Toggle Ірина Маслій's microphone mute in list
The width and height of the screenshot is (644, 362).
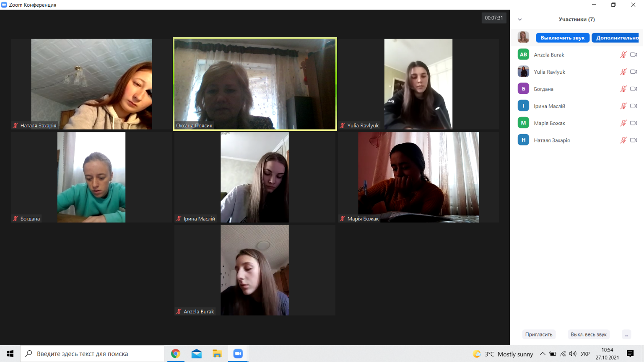click(623, 106)
